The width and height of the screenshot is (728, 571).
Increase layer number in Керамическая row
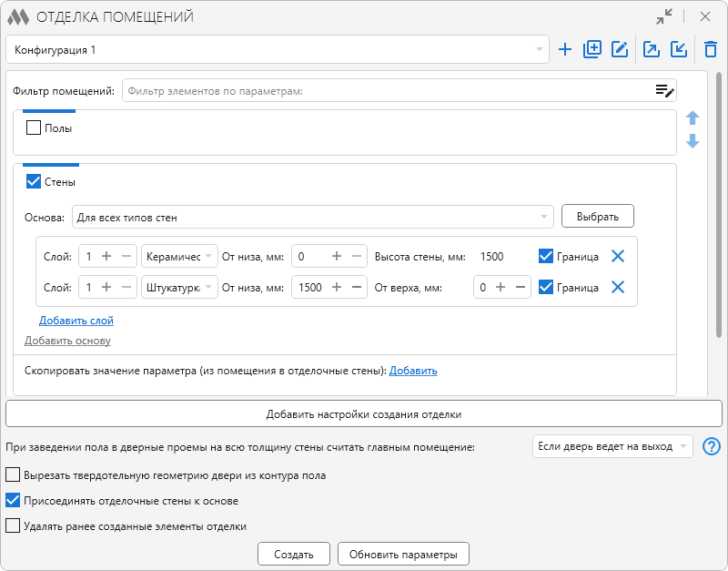[x=106, y=256]
